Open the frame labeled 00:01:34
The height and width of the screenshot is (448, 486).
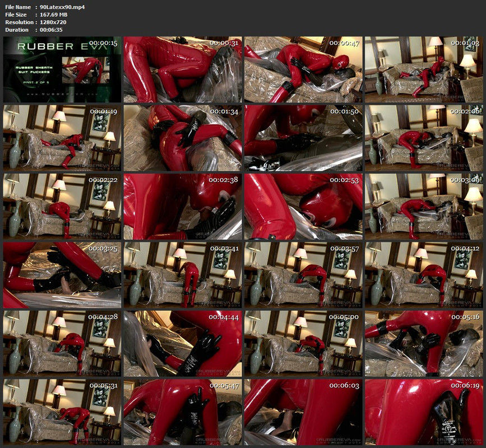click(x=183, y=138)
